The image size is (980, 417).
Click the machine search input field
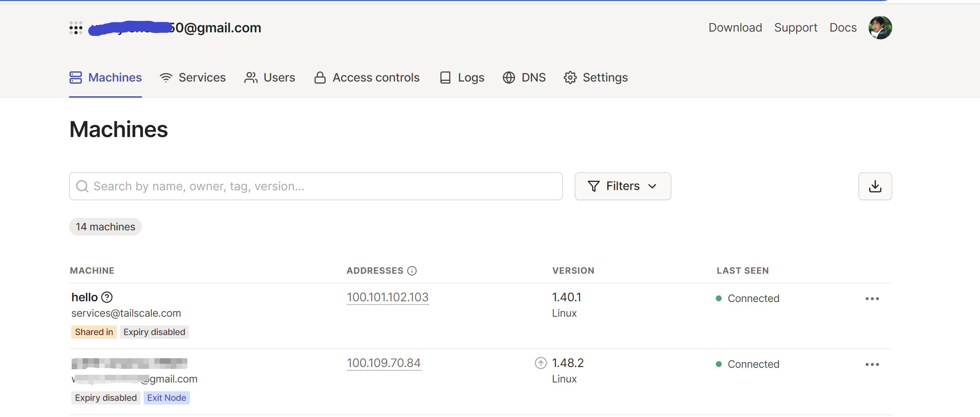tap(316, 186)
